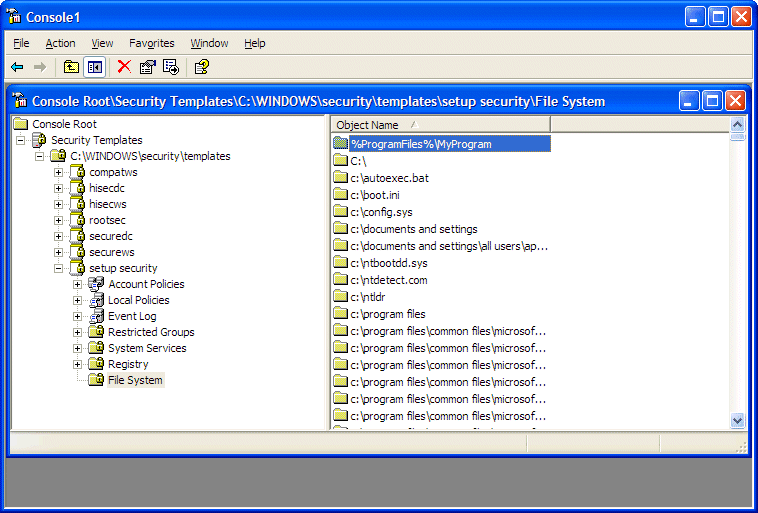Click the scroll down arrow in object list
Screen dimensions: 758x513
click(x=737, y=420)
